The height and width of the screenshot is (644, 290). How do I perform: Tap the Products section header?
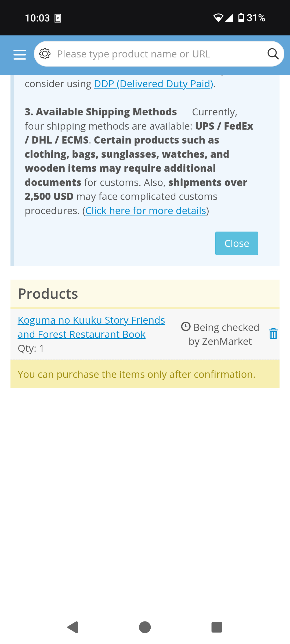[48, 294]
